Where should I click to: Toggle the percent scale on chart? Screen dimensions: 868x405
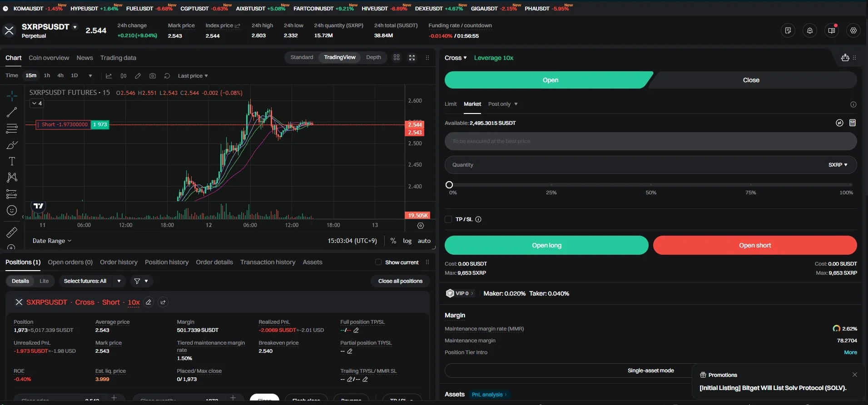coord(393,241)
